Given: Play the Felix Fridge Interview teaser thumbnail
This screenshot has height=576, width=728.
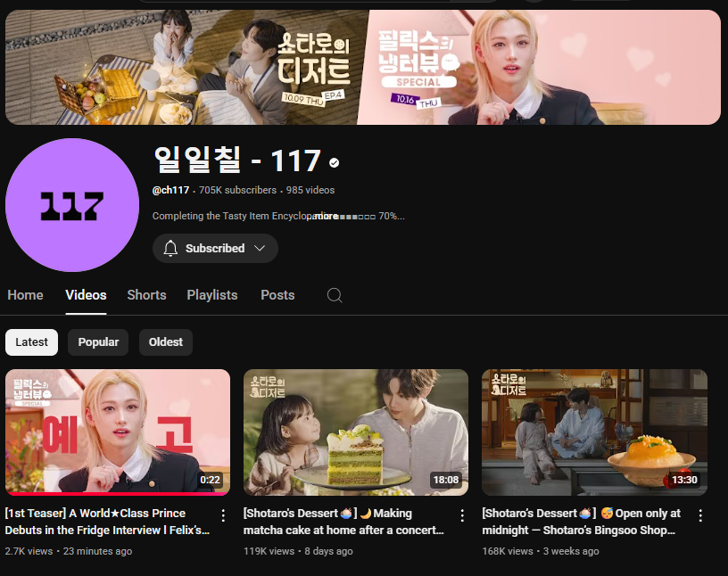Looking at the screenshot, I should click(118, 432).
